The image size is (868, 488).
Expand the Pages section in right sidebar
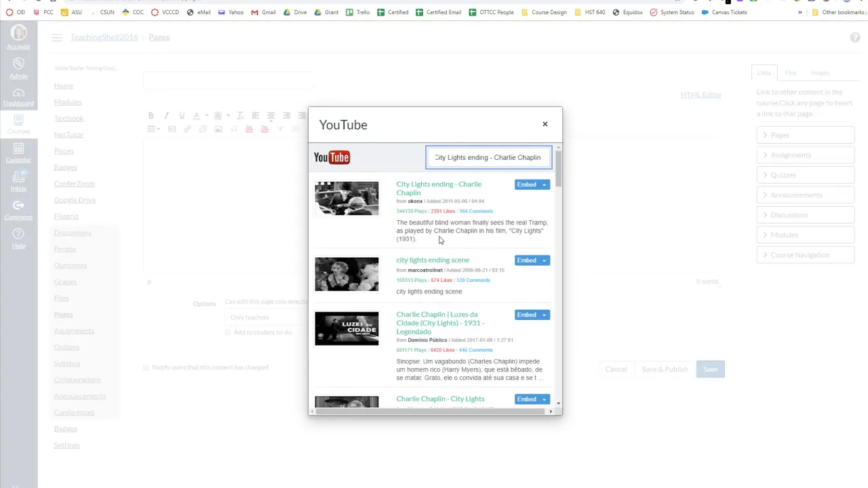pos(806,135)
